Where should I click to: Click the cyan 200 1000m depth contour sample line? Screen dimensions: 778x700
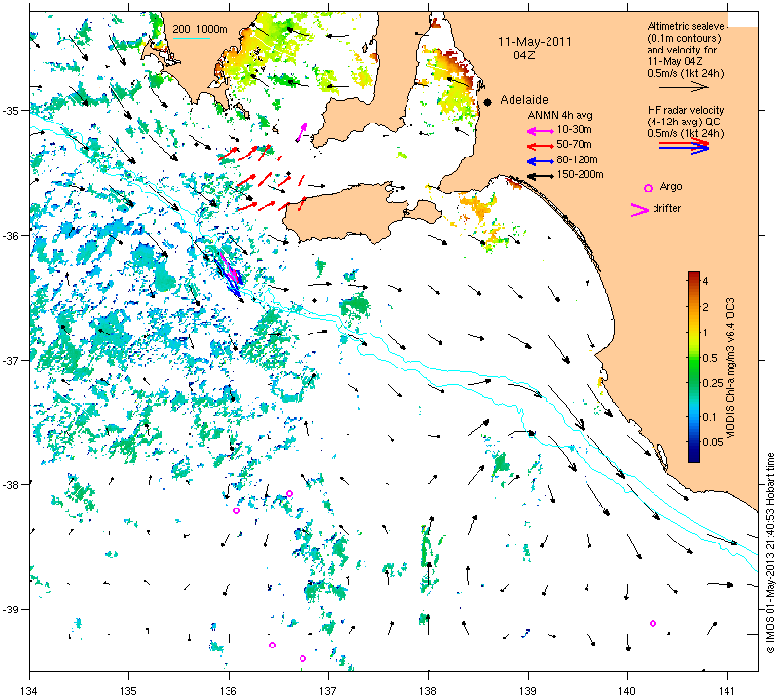[191, 38]
